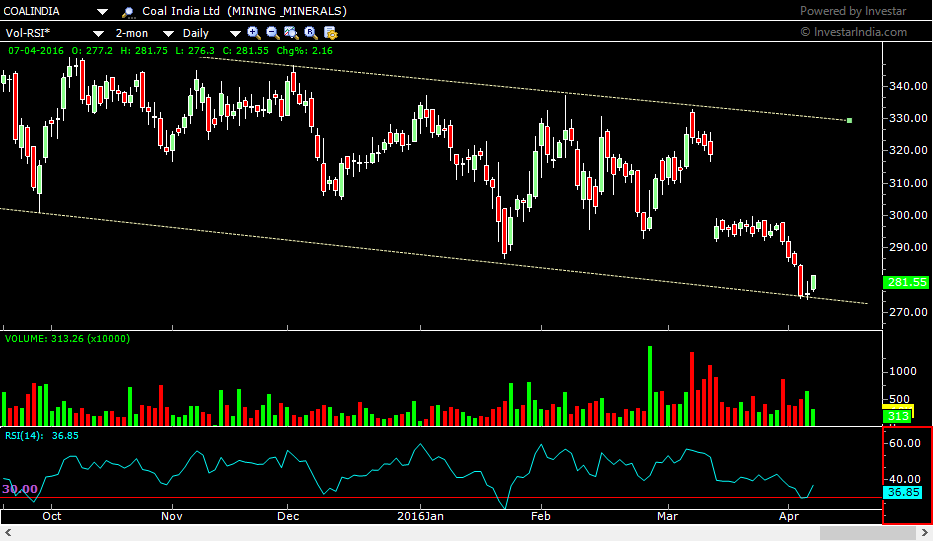Click the 07-04-2016 date text
933x541 pixels.
click(36, 51)
